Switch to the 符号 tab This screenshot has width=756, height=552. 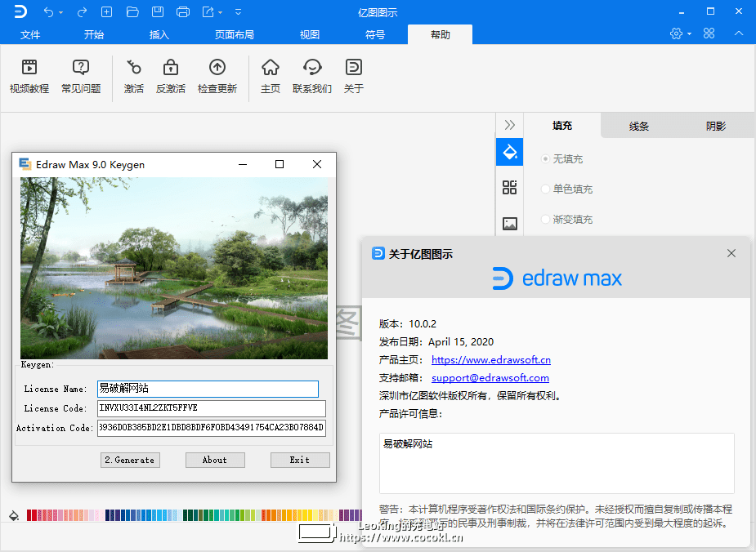point(375,34)
